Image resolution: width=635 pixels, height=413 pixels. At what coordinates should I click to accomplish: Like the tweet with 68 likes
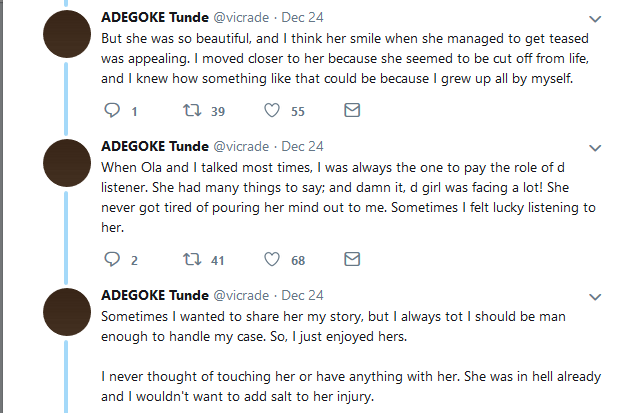[x=272, y=259]
